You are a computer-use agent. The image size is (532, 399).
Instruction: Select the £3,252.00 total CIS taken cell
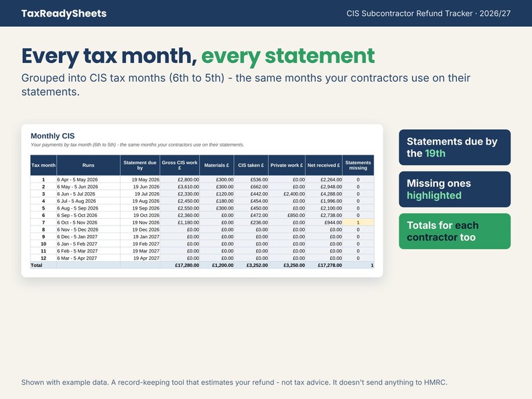(251, 265)
